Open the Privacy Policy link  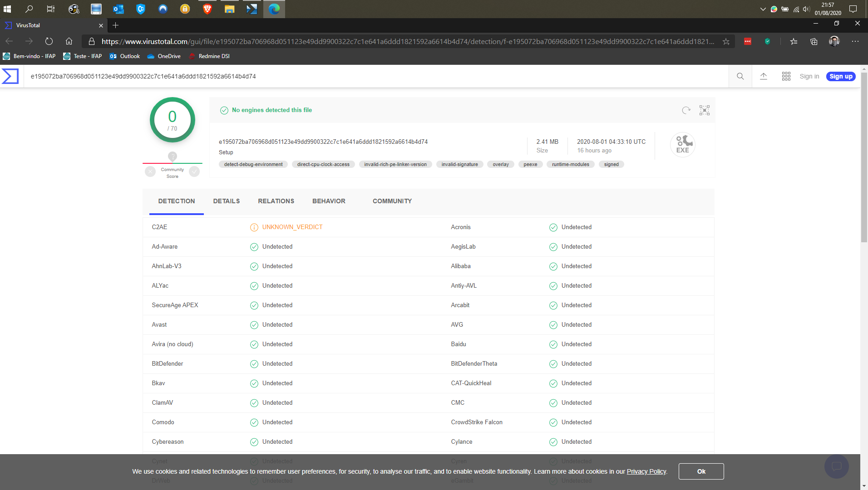[646, 471]
